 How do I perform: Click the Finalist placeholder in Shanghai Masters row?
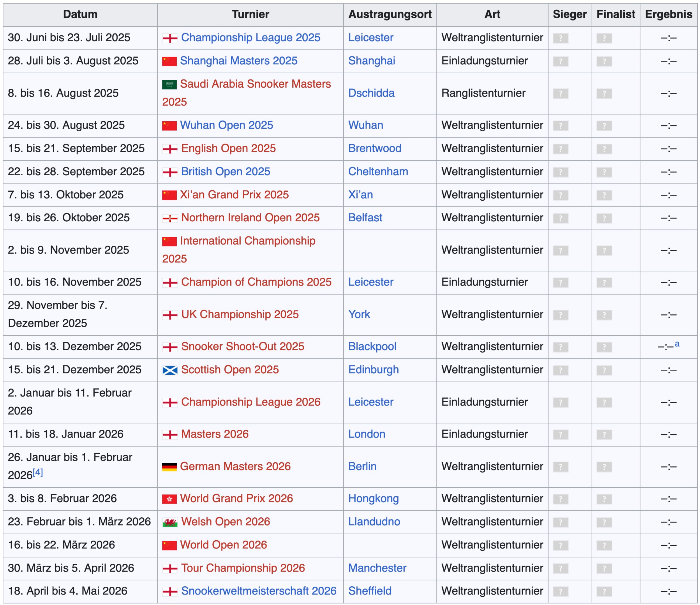[x=604, y=61]
